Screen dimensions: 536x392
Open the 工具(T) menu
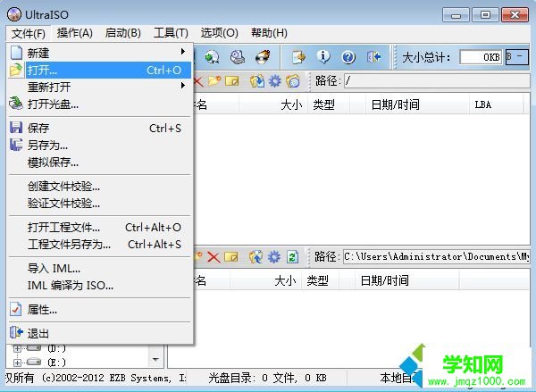click(x=171, y=33)
